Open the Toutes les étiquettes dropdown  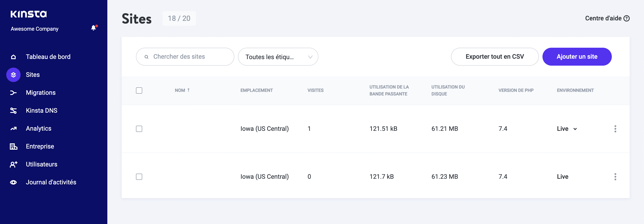278,57
